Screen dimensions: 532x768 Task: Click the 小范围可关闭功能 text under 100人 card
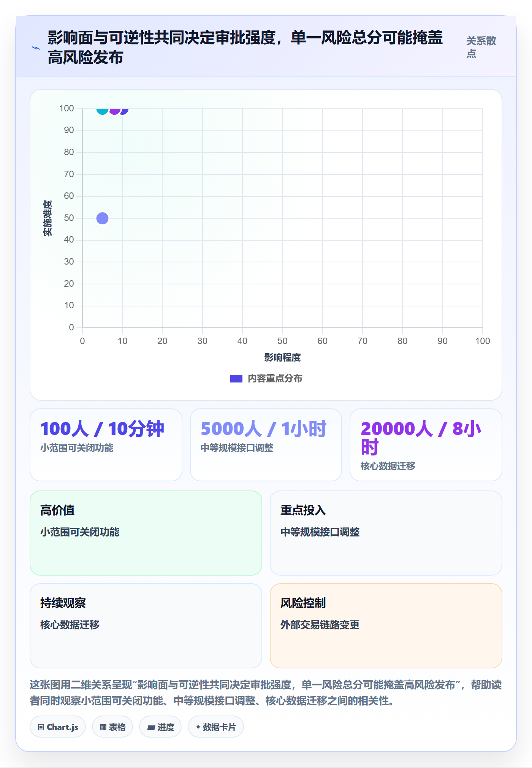click(x=77, y=448)
